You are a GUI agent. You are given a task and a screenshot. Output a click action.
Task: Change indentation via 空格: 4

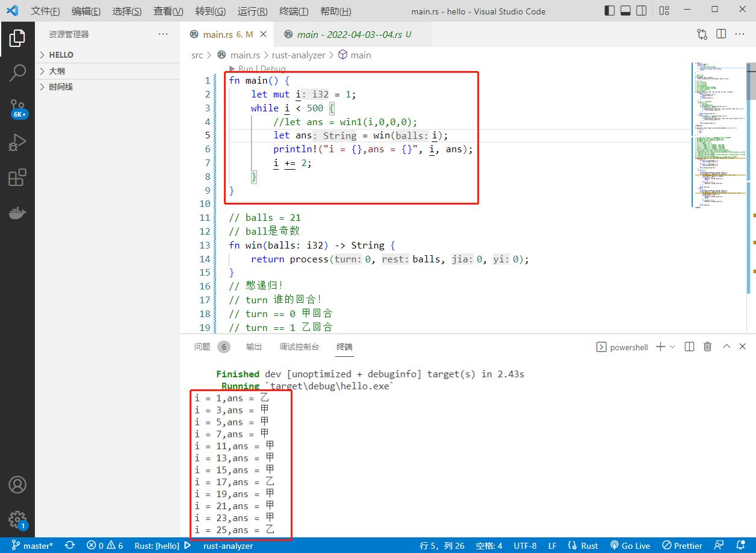(x=489, y=546)
